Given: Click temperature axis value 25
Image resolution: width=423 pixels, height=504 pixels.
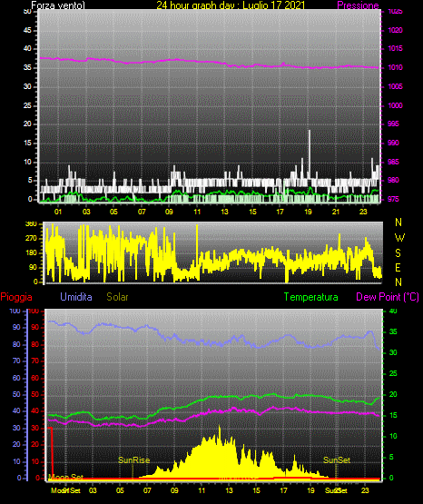Looking at the screenshot, I should coord(393,373).
